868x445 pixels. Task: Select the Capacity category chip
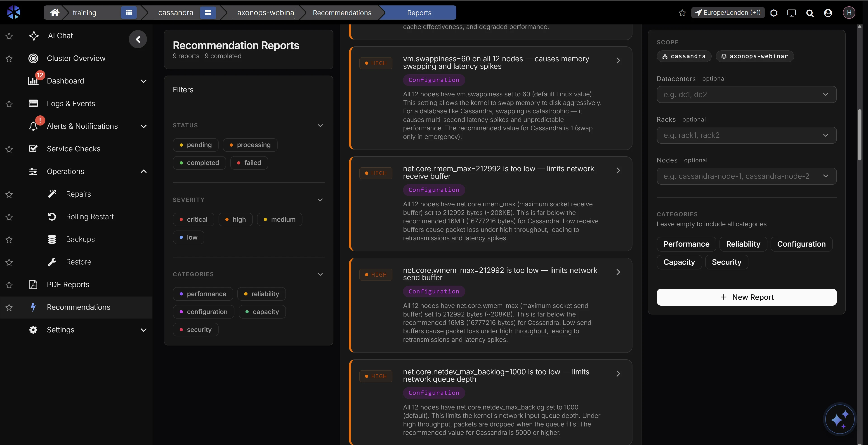pos(679,262)
